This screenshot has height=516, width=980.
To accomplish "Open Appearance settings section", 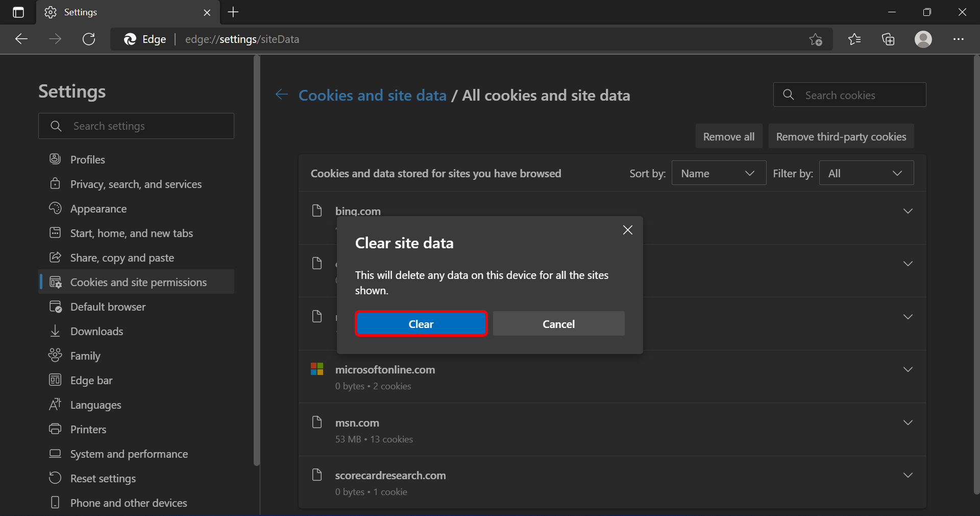I will [x=136, y=208].
